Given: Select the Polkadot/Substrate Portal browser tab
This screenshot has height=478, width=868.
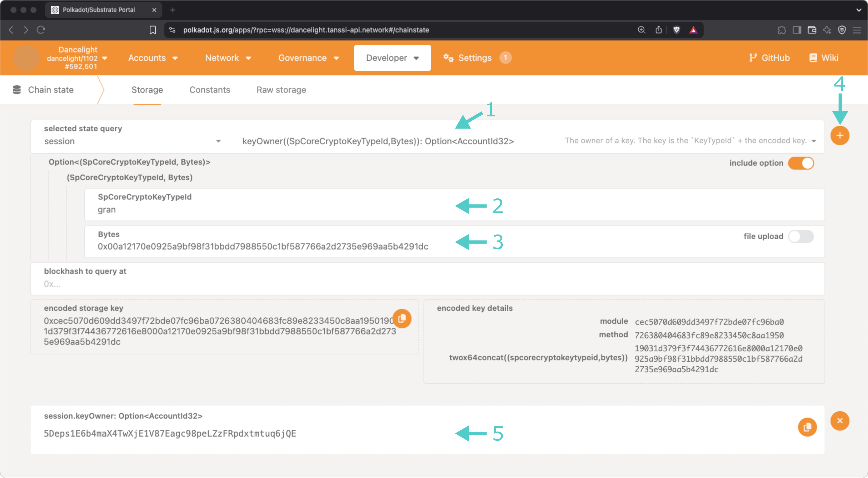Looking at the screenshot, I should pos(103,10).
